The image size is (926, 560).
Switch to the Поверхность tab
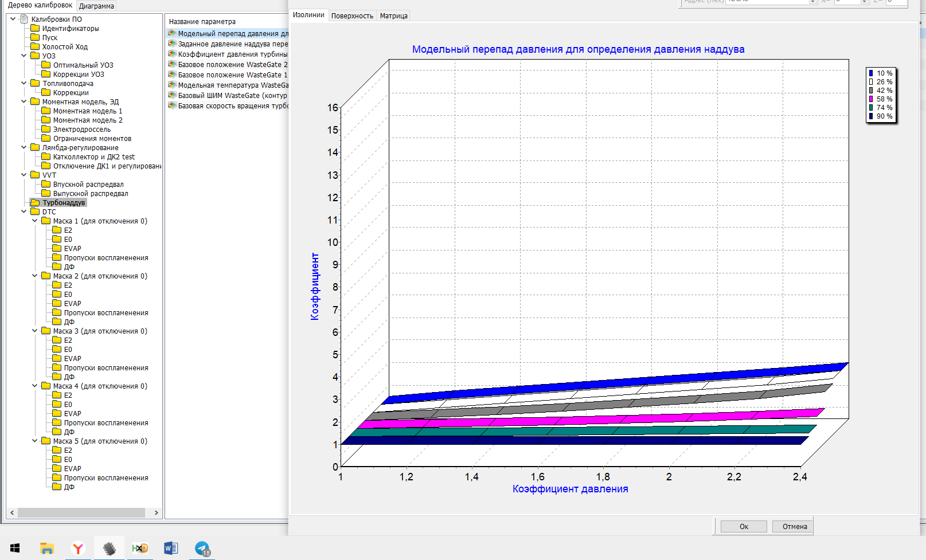[352, 16]
